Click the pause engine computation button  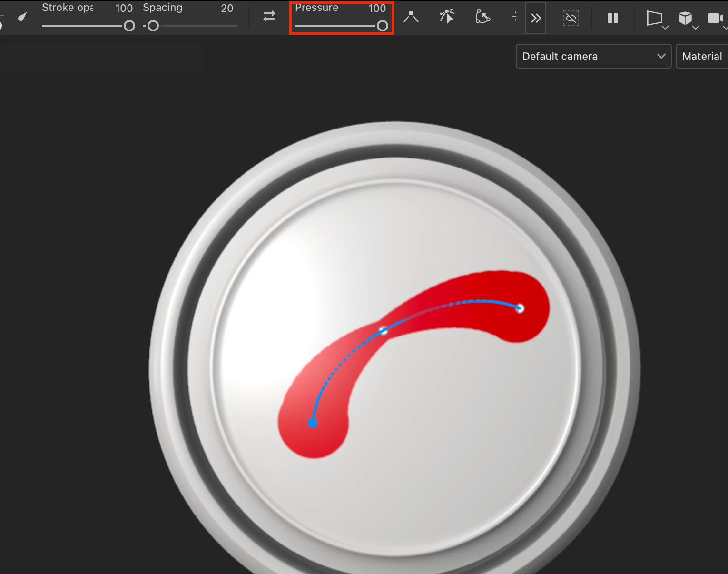click(613, 18)
